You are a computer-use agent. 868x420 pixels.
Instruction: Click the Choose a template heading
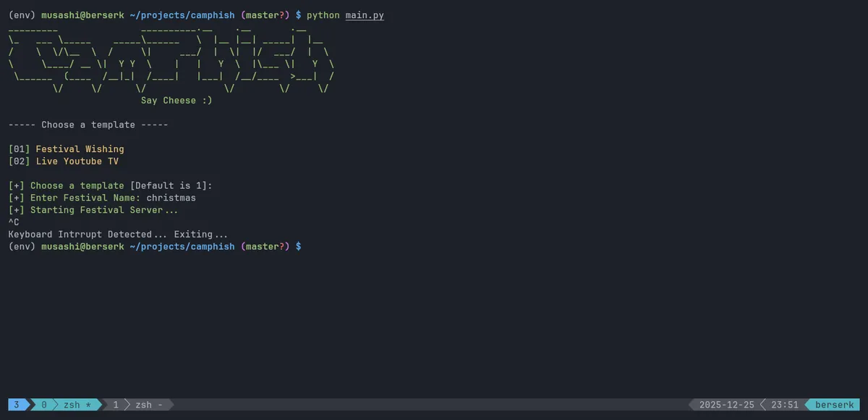click(88, 125)
